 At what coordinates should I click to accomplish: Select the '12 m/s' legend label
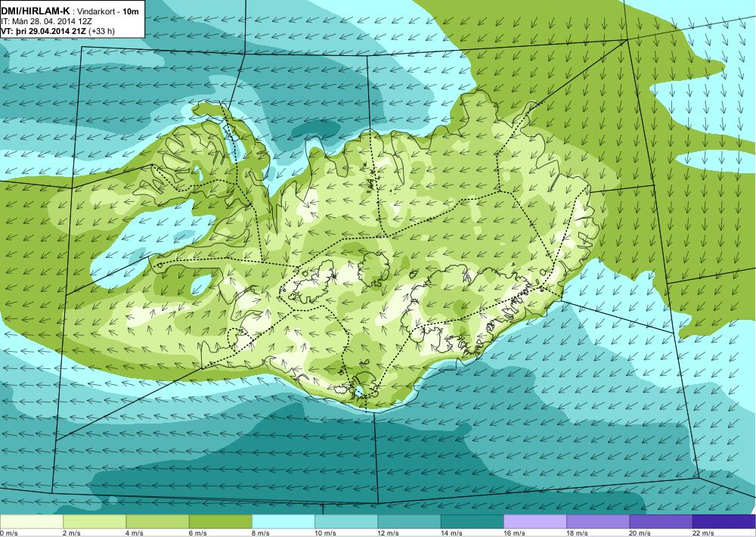coord(389,533)
